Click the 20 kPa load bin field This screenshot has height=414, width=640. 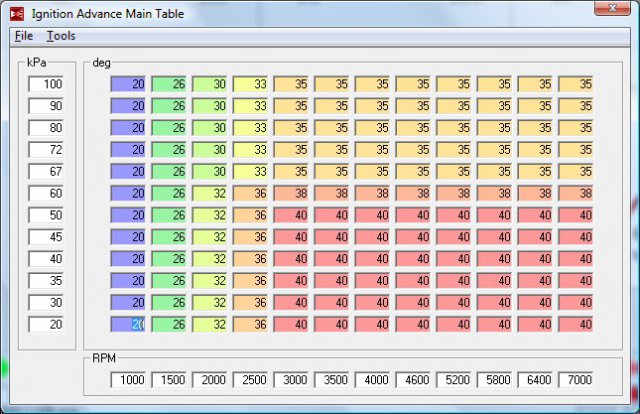[46, 324]
